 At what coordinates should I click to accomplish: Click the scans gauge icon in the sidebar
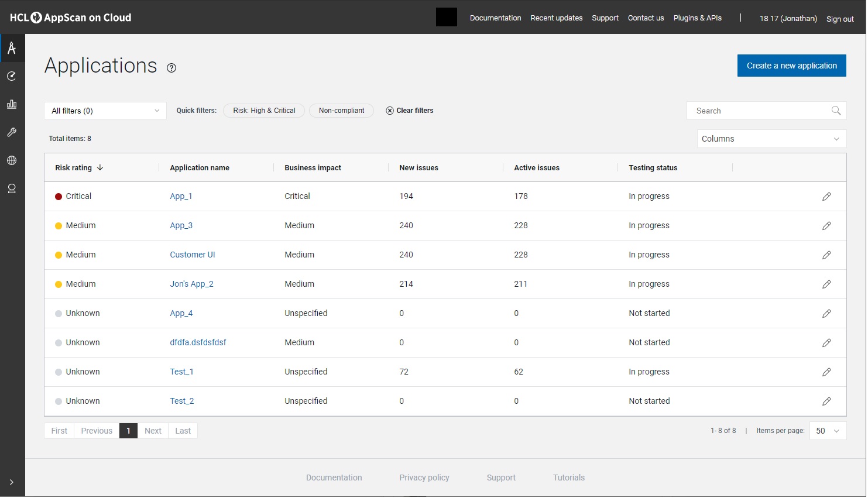(x=12, y=77)
